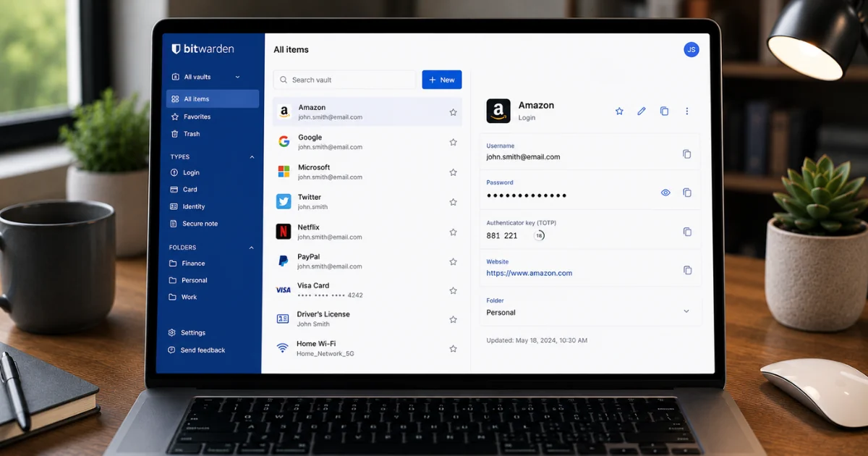This screenshot has width=868, height=456.
Task: Click the Google logo icon
Action: click(284, 141)
